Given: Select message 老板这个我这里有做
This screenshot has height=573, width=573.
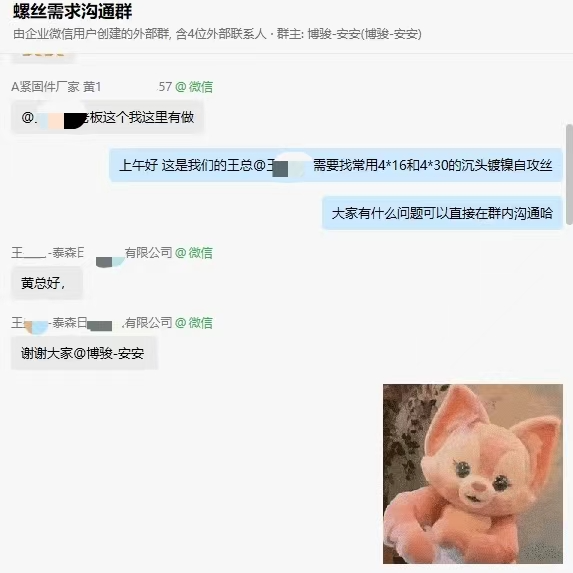Looking at the screenshot, I should point(107,117).
